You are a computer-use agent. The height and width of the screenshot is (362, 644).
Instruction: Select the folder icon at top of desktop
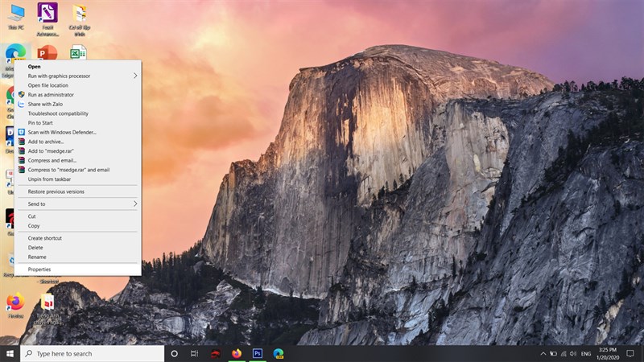(80, 19)
